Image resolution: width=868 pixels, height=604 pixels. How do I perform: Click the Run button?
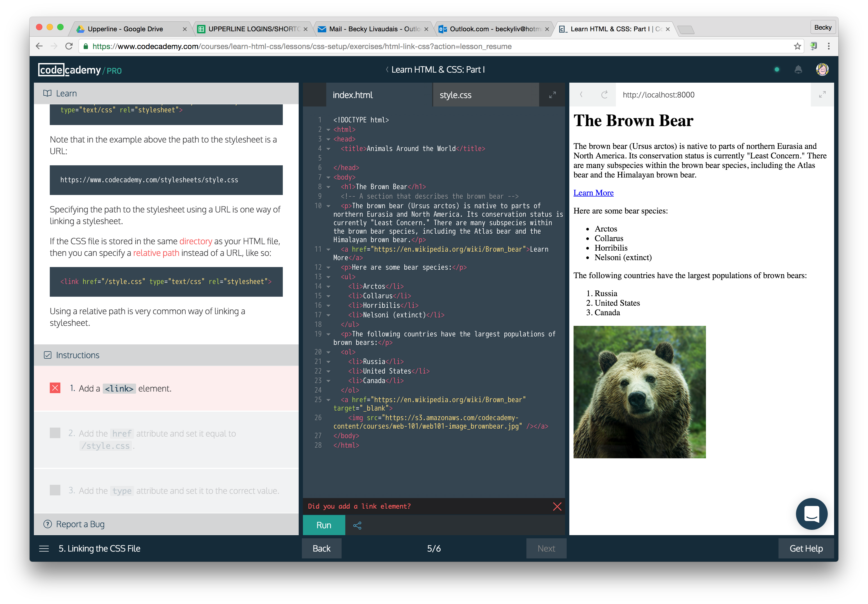324,525
